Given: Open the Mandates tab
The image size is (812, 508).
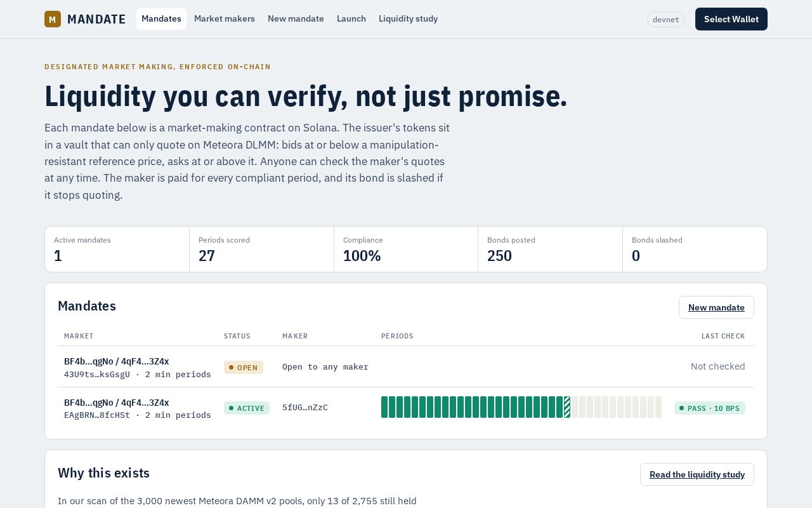Looking at the screenshot, I should [161, 19].
